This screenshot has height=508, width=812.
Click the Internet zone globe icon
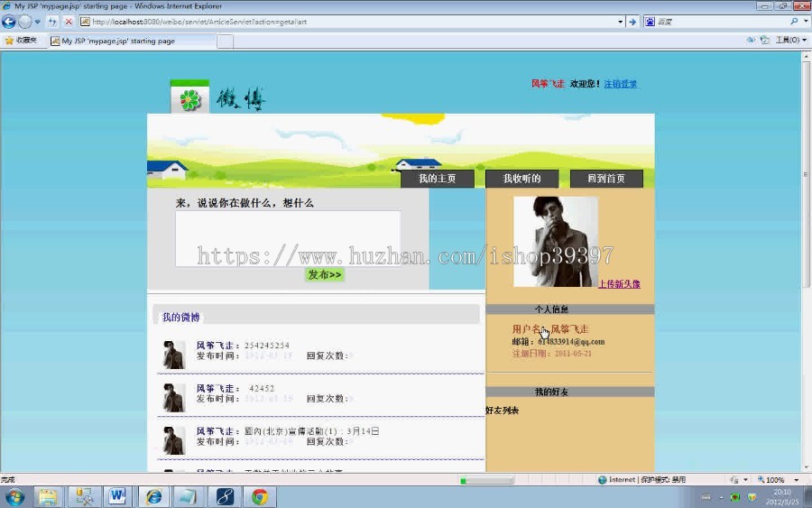[x=603, y=480]
